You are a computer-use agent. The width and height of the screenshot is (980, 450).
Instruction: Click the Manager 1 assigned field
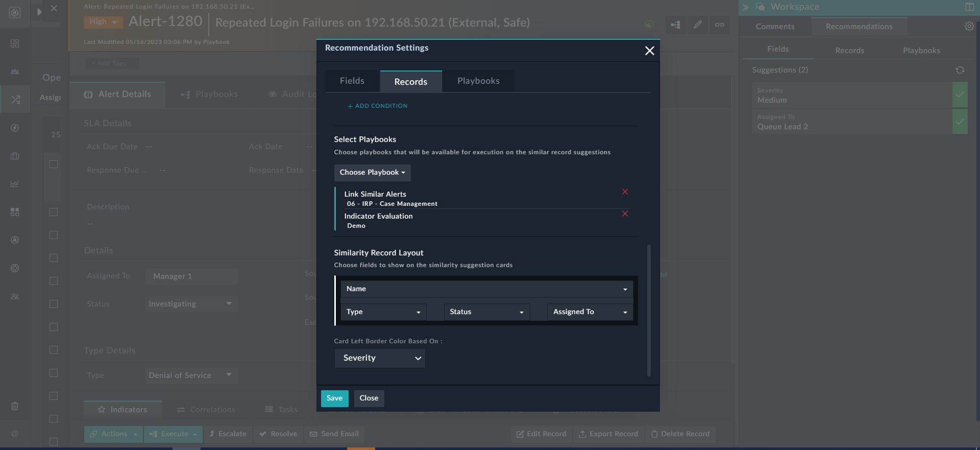pyautogui.click(x=191, y=276)
